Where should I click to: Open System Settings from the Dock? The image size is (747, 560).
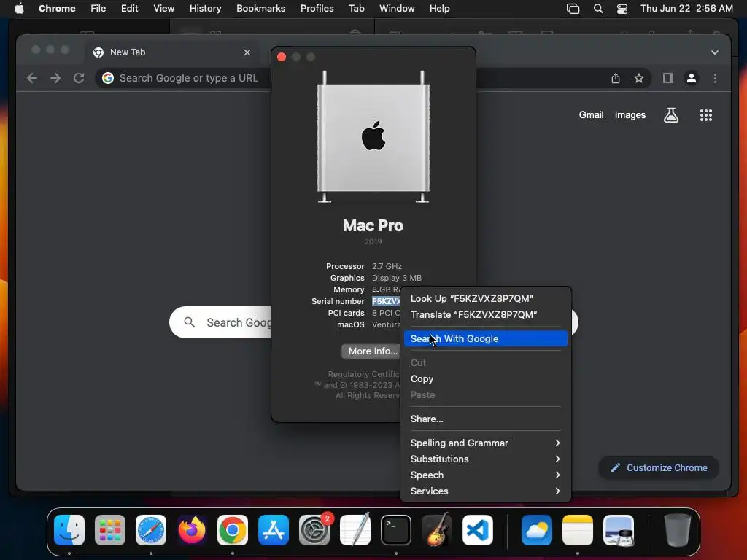(314, 530)
